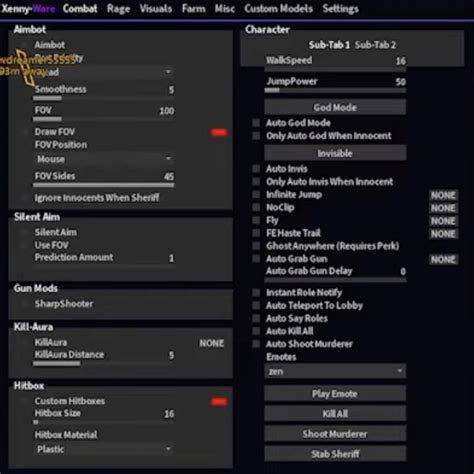Enable the Silent Aim option
Image resolution: width=474 pixels, height=474 pixels.
coord(24,232)
